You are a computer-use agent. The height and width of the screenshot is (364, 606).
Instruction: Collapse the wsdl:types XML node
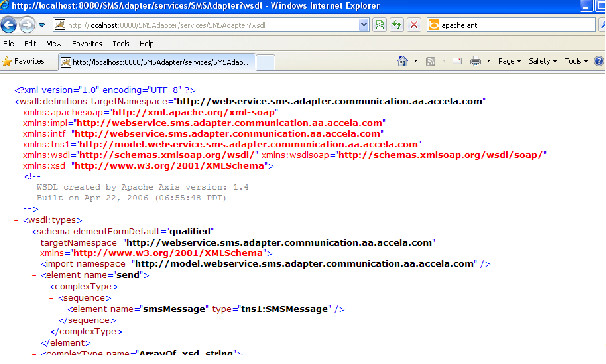(x=16, y=220)
